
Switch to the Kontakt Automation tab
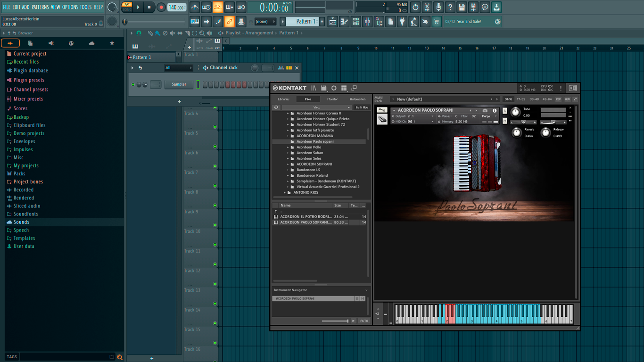pyautogui.click(x=357, y=99)
